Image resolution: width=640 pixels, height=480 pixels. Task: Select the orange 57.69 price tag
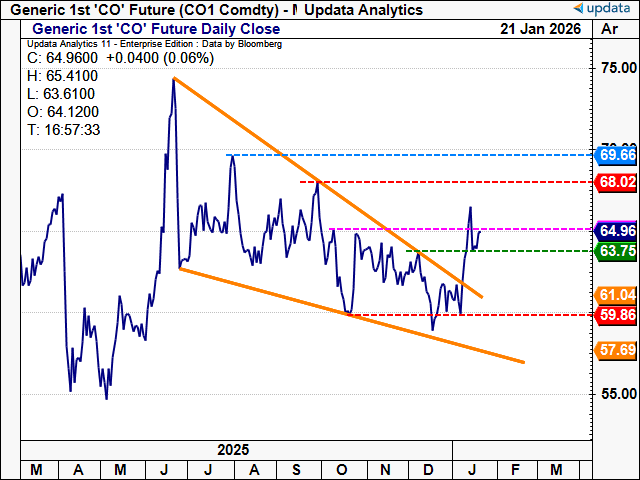pyautogui.click(x=615, y=350)
